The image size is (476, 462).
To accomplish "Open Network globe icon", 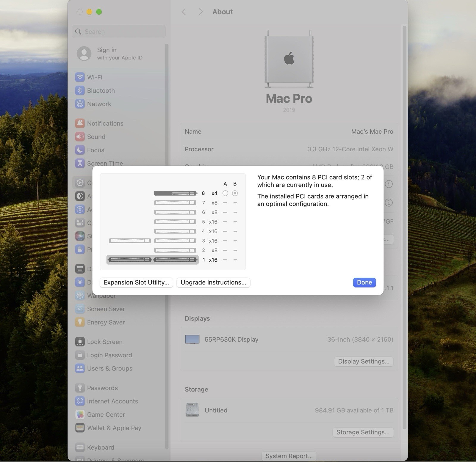I will [x=80, y=104].
